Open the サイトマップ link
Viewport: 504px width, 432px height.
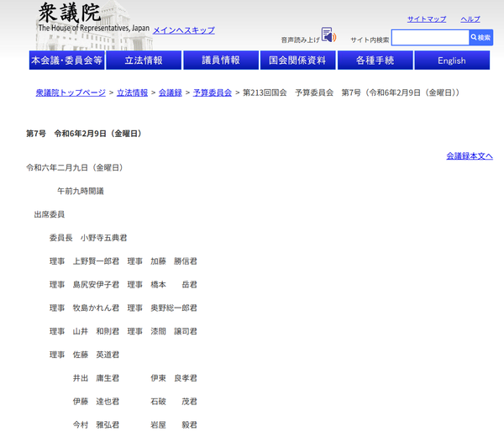click(427, 19)
